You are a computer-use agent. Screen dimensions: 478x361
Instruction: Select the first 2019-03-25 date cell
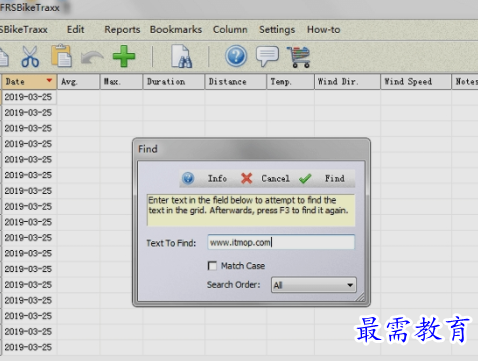(29, 97)
